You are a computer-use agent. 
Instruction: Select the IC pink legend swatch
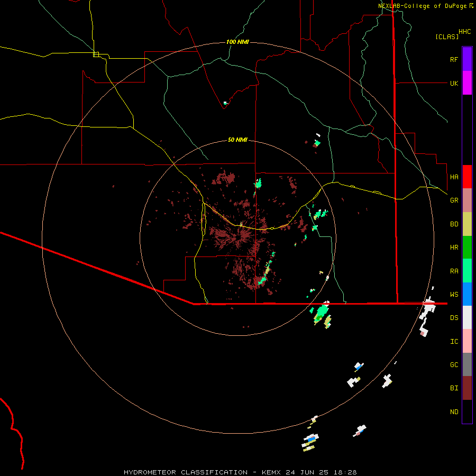tap(467, 341)
